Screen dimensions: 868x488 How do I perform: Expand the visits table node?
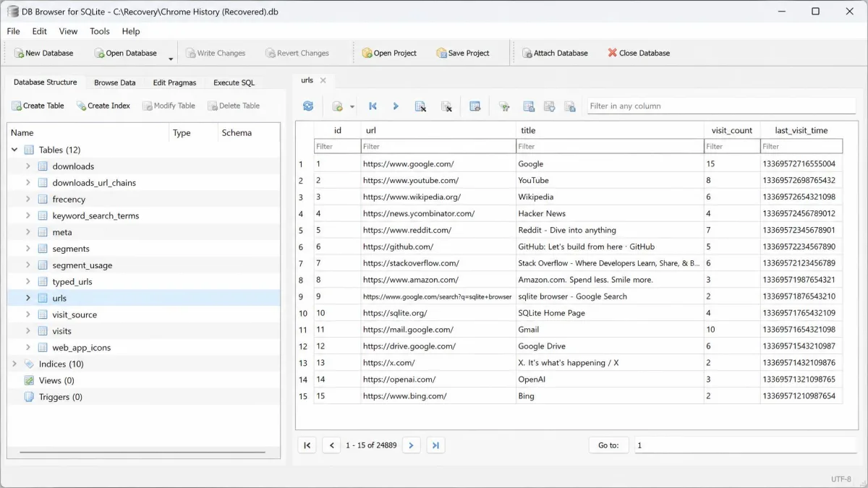tap(28, 331)
